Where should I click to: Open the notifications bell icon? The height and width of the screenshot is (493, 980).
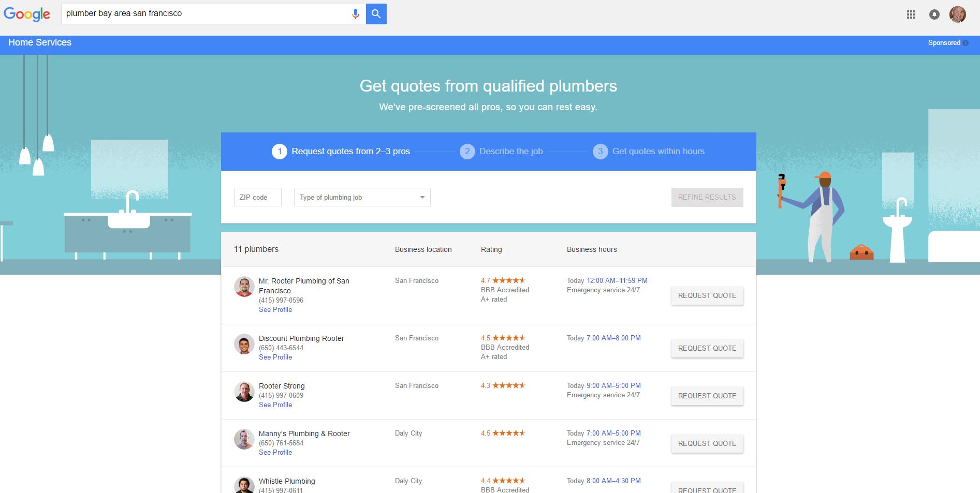pos(934,14)
